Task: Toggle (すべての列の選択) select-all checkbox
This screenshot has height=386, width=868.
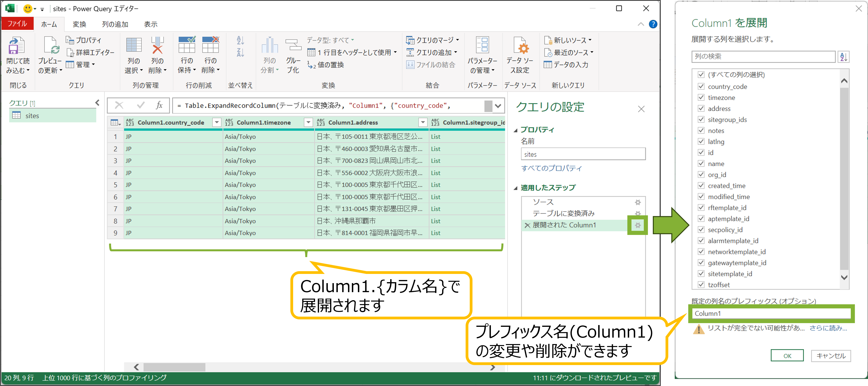Action: 701,75
